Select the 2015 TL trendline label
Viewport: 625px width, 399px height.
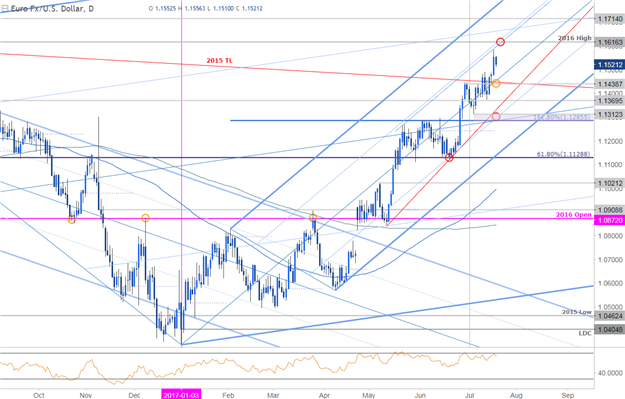219,61
